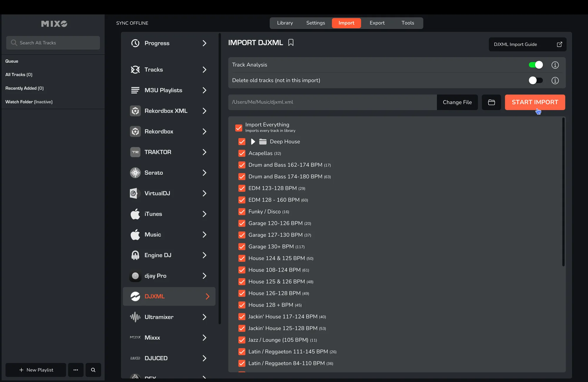Disable the Track Analysis toggle

(x=535, y=65)
